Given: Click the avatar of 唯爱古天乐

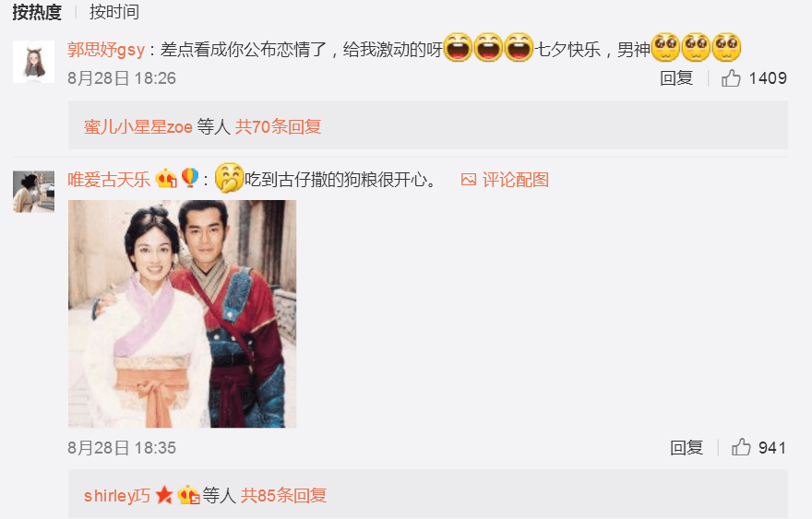Looking at the screenshot, I should 33,192.
